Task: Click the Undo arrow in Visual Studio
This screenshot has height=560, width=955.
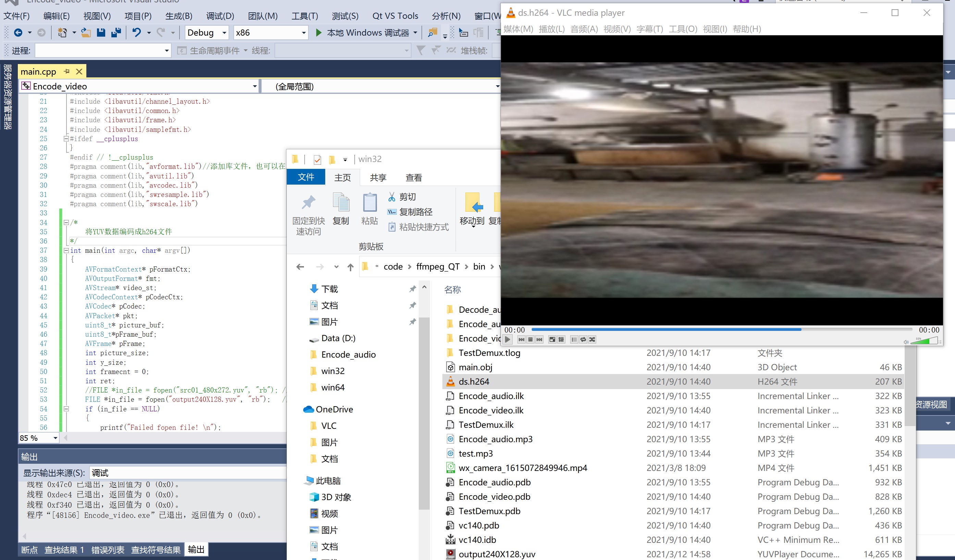Action: 136,33
